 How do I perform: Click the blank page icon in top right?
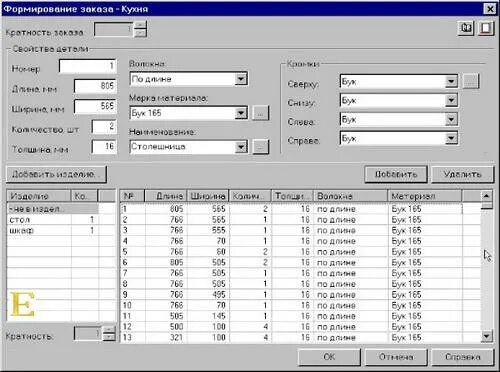pos(486,28)
